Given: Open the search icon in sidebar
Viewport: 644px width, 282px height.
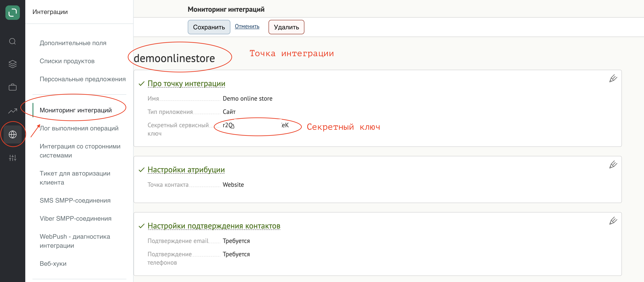Looking at the screenshot, I should (12, 41).
